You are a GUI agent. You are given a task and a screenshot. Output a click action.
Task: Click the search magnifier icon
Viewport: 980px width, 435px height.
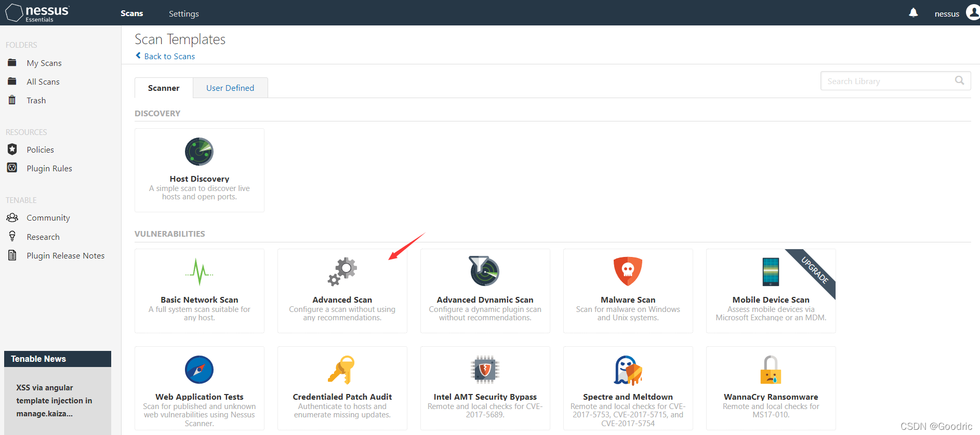[959, 80]
